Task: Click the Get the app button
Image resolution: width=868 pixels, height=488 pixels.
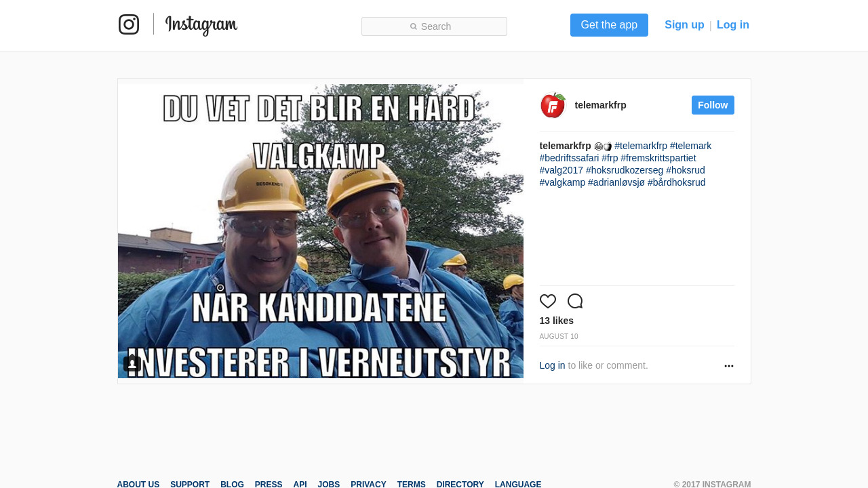Action: [609, 25]
